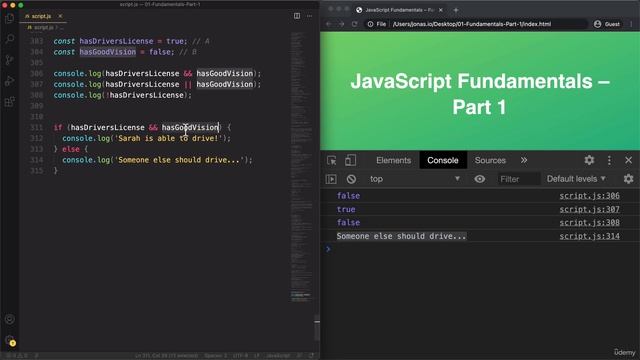Reload the browser page
640x360 pixels.
click(x=354, y=24)
